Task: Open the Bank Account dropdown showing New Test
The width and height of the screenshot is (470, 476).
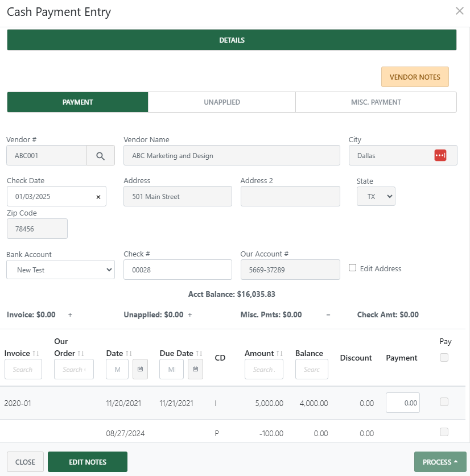Action: (60, 269)
